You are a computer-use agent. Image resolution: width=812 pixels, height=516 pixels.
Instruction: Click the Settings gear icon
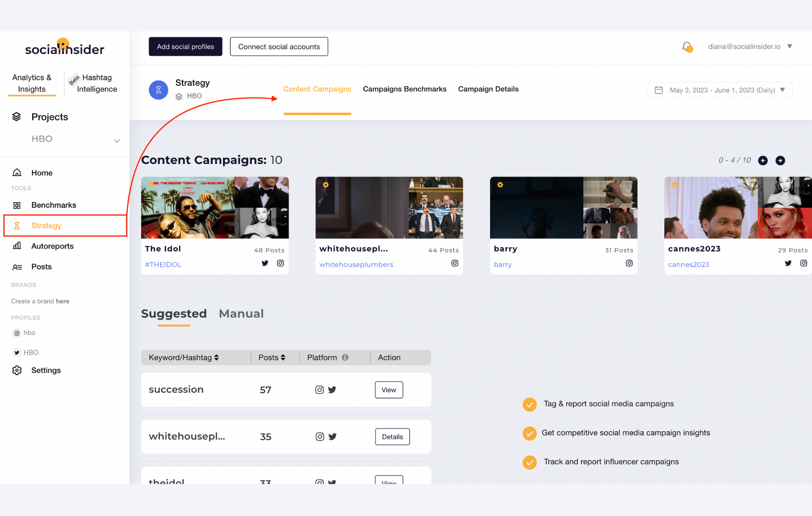pyautogui.click(x=17, y=370)
